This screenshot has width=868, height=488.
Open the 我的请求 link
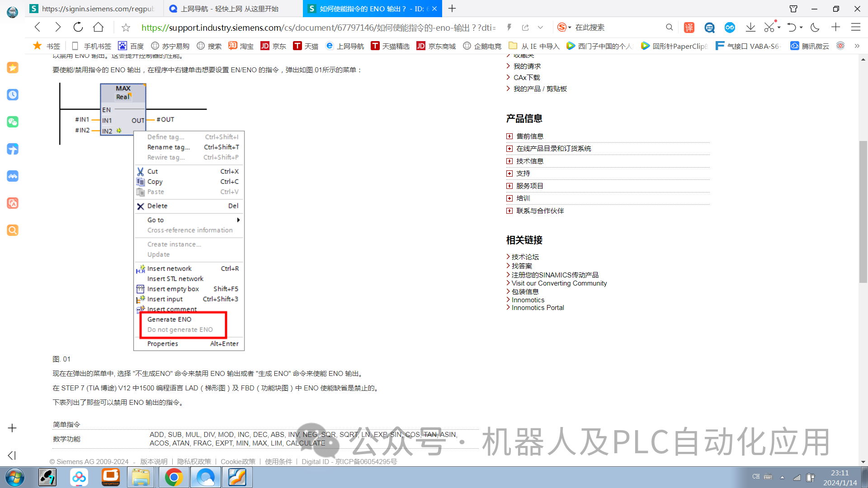(527, 66)
